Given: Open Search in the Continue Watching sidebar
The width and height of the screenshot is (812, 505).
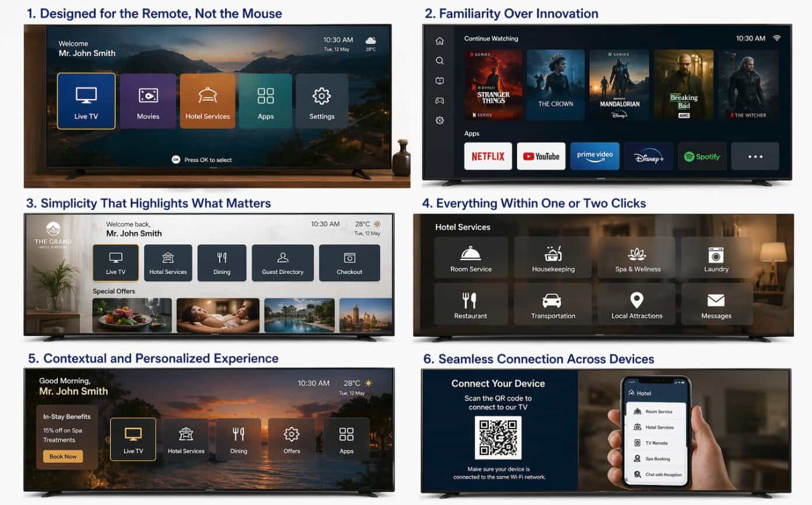Looking at the screenshot, I should click(440, 61).
